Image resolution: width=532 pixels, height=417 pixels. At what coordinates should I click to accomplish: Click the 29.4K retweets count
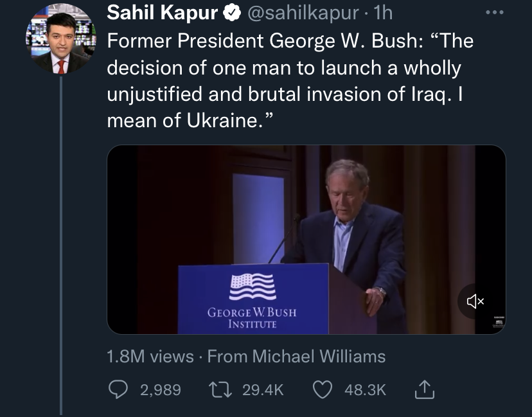pyautogui.click(x=263, y=389)
